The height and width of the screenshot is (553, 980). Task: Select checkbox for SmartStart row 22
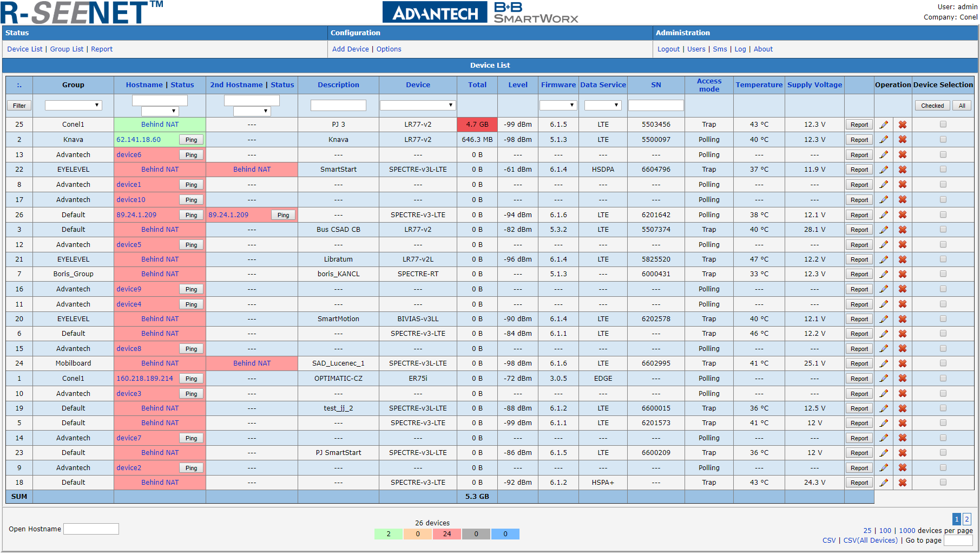coord(943,170)
